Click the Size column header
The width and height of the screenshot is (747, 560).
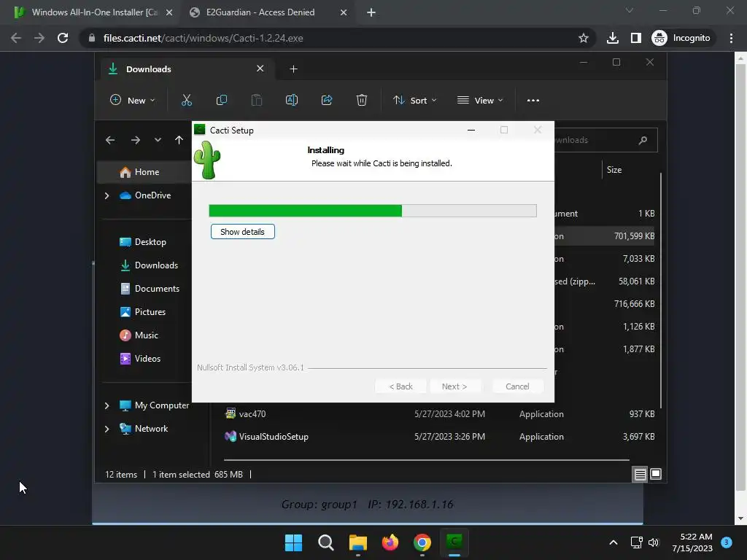point(614,170)
